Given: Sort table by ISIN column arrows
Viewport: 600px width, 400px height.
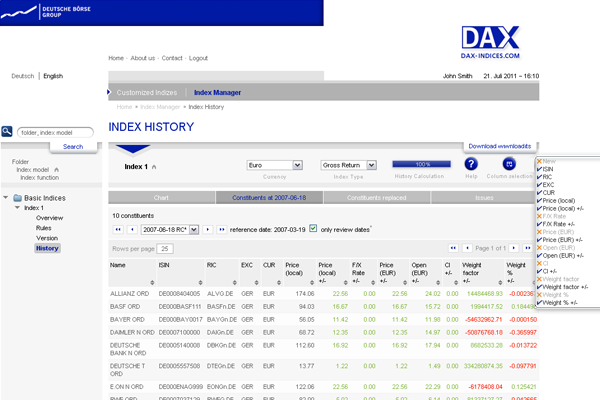Looking at the screenshot, I should pyautogui.click(x=201, y=282).
